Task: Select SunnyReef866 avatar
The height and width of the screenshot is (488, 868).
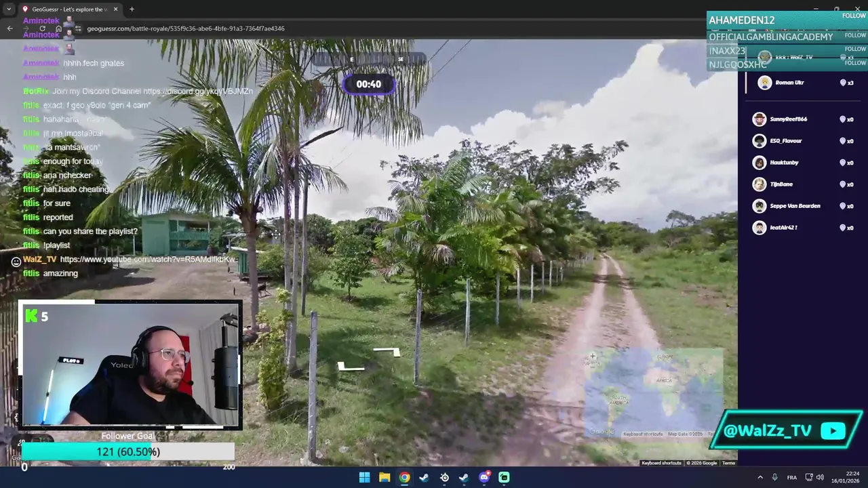Action: pos(759,119)
